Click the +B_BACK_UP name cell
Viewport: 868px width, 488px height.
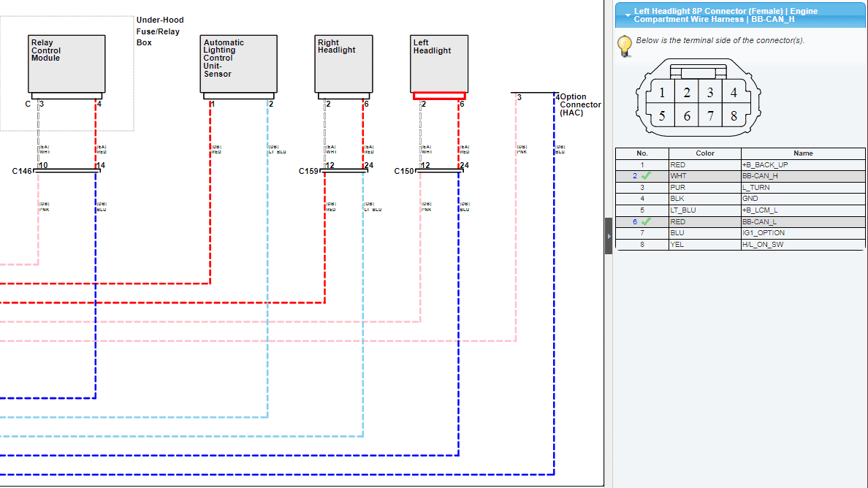(803, 165)
